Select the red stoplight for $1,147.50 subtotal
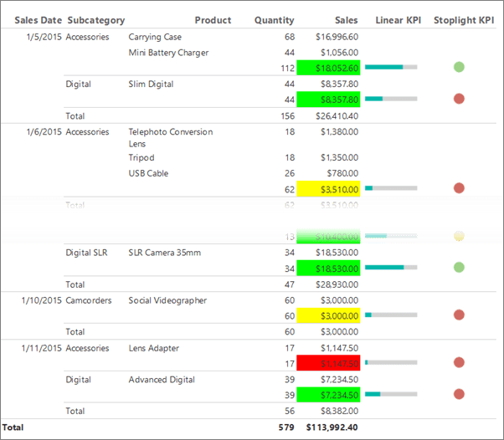This screenshot has width=504, height=440. point(459,362)
